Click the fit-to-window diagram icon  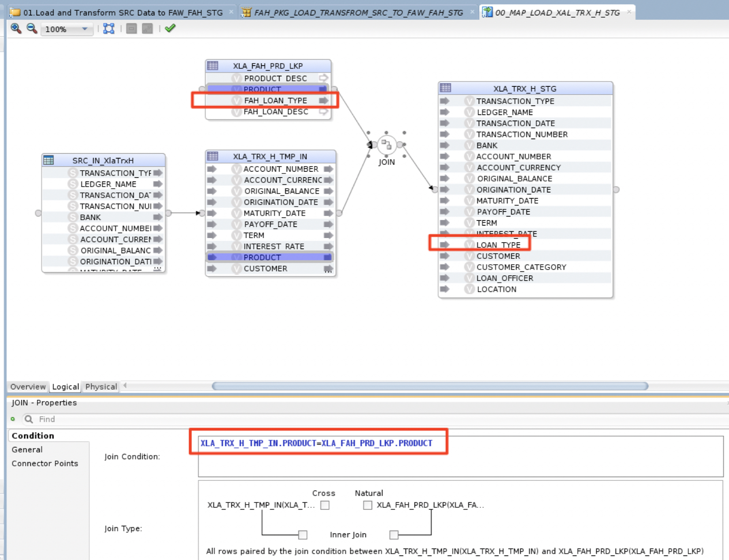[109, 29]
